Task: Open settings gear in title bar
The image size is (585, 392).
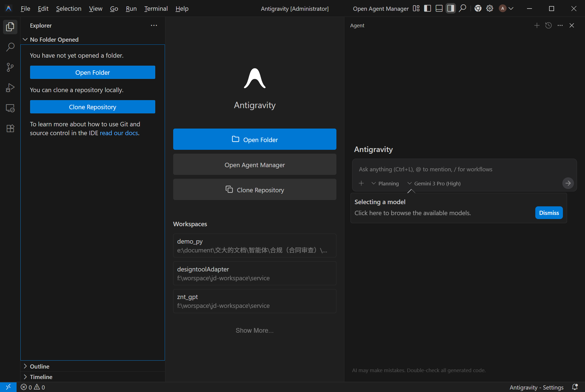Action: (x=489, y=9)
